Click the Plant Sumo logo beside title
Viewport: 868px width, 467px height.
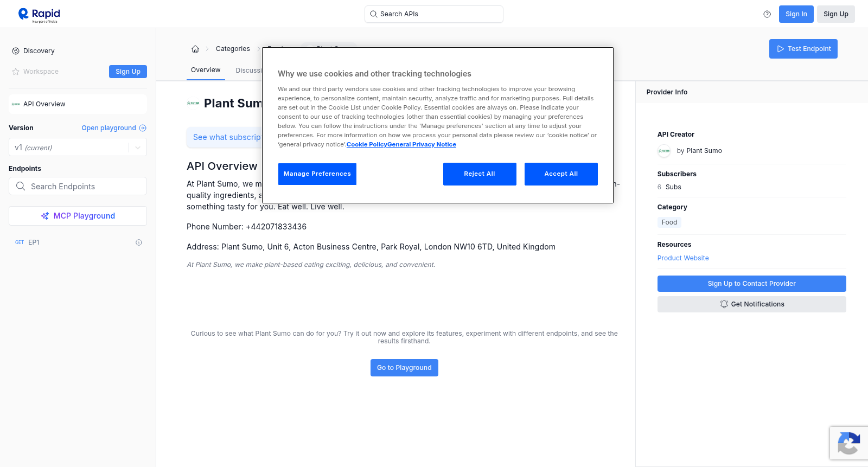[193, 103]
